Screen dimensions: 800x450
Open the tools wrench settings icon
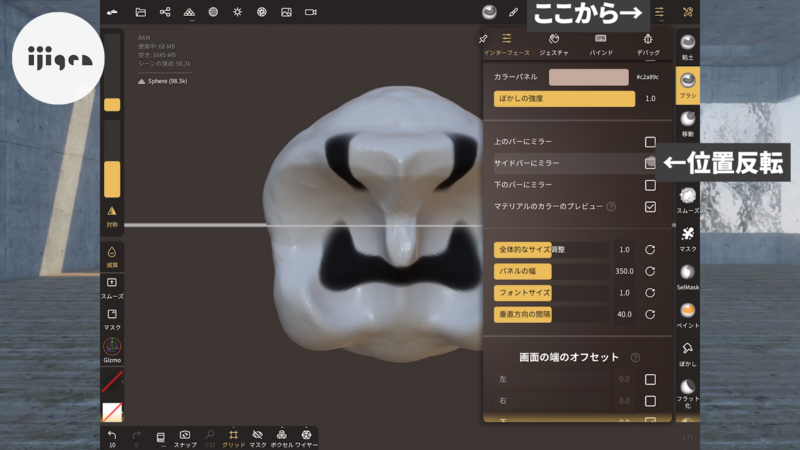coord(688,12)
